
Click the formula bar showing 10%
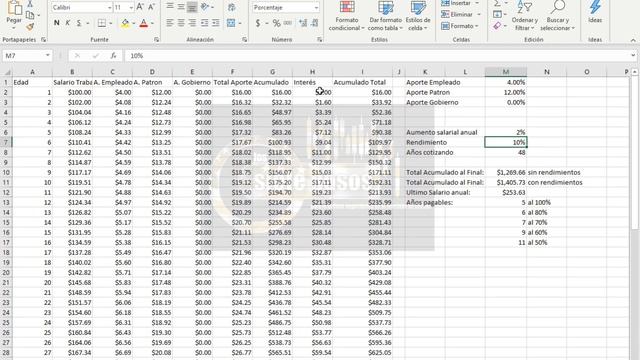(x=378, y=56)
